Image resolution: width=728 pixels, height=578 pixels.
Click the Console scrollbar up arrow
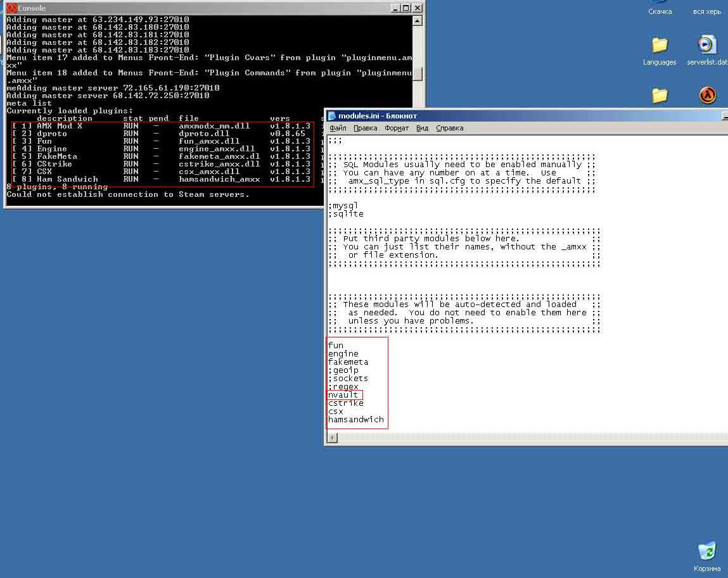[418, 21]
